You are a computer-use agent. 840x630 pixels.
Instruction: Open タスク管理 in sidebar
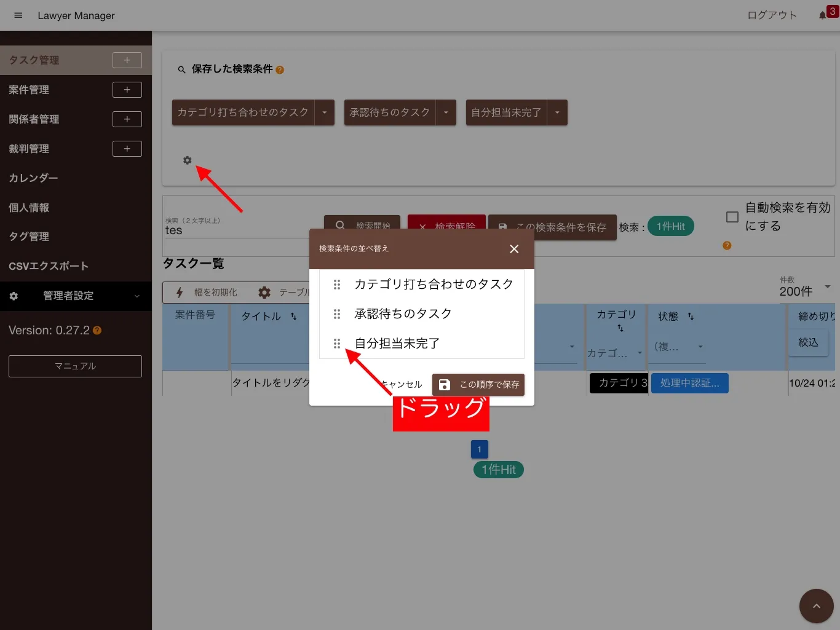(34, 60)
